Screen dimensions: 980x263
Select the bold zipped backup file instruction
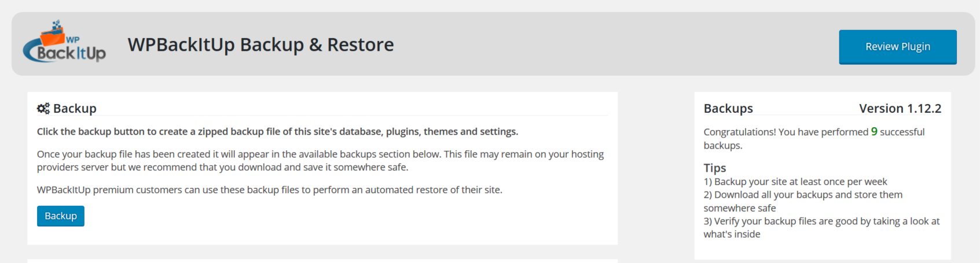277,132
